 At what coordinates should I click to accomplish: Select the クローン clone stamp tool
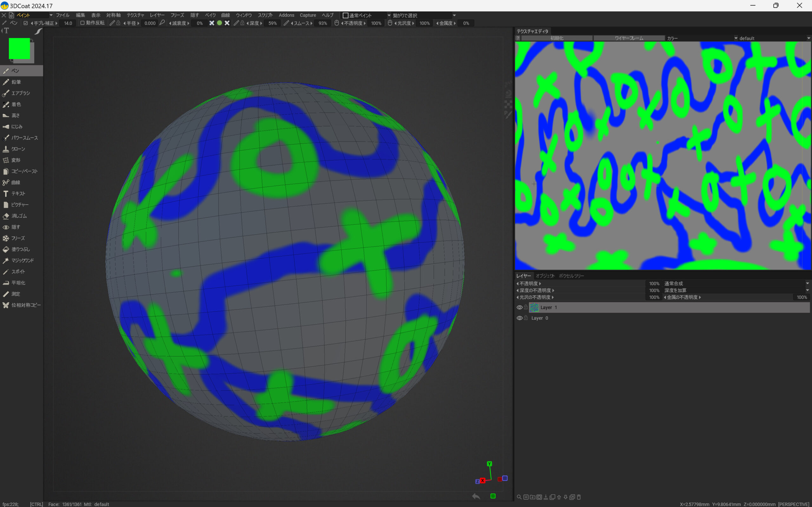pyautogui.click(x=18, y=149)
